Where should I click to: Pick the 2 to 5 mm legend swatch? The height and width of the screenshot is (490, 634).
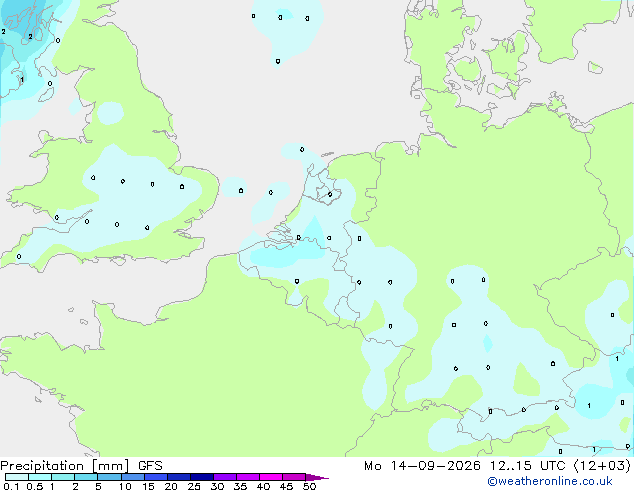click(x=86, y=477)
